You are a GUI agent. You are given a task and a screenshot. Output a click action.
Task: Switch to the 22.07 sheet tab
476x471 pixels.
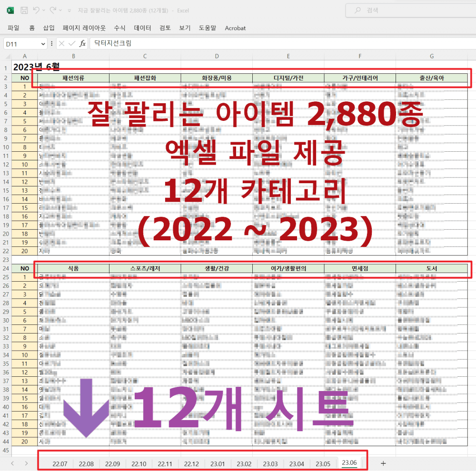[60, 463]
